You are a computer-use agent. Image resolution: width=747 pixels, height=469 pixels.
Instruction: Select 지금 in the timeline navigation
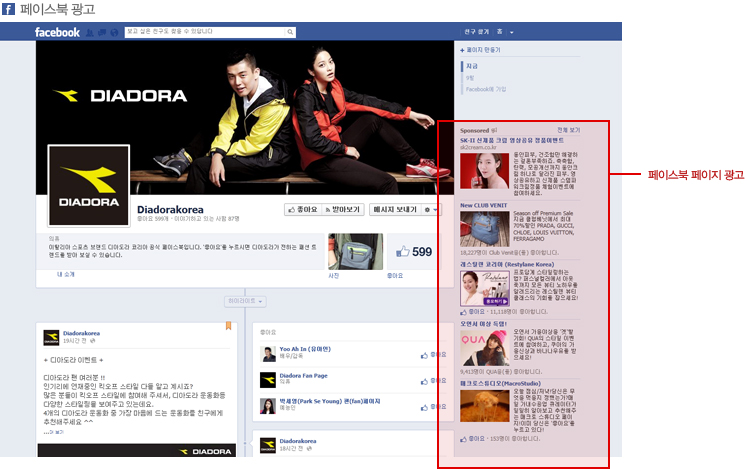[x=472, y=66]
